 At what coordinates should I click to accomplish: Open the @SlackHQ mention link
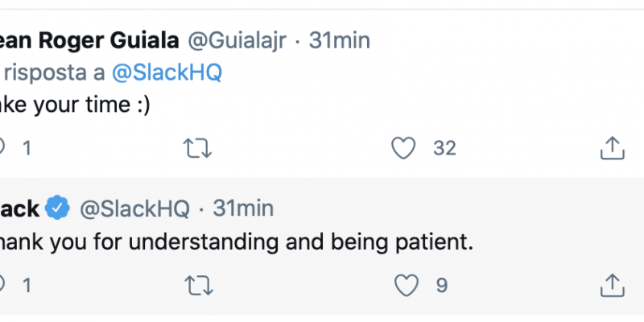click(x=167, y=73)
